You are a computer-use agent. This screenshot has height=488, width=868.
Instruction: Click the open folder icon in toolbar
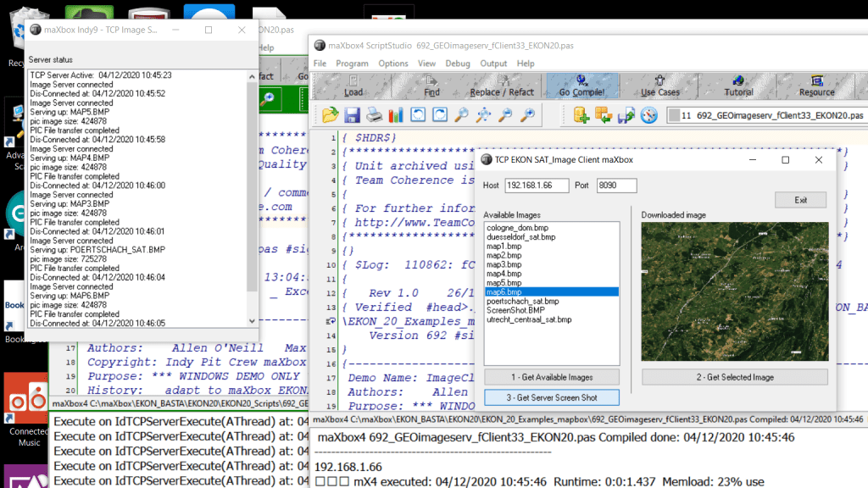330,114
